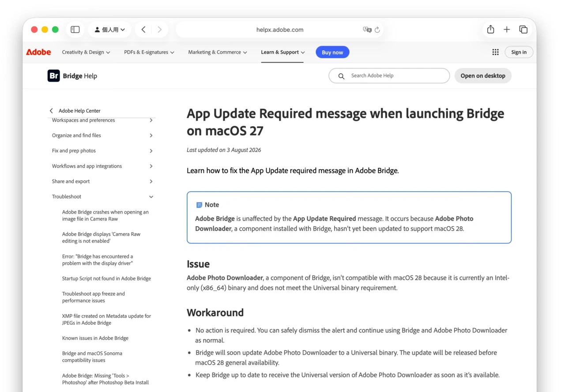Image resolution: width=565 pixels, height=392 pixels.
Task: Open the profile dropdown 個人用
Action: [109, 30]
